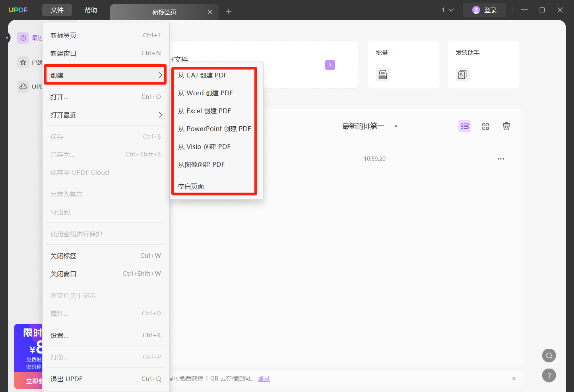Image resolution: width=574 pixels, height=392 pixels.
Task: Click the UPDF logo in title bar
Action: coord(18,10)
